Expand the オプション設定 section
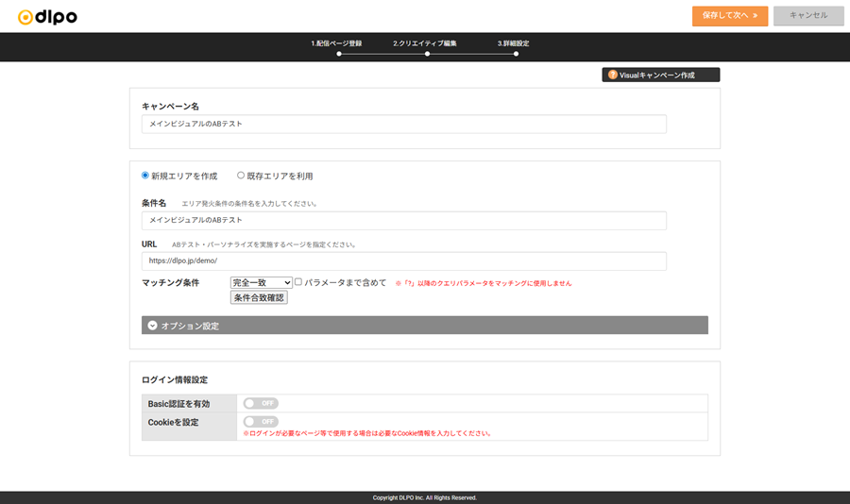 [x=424, y=326]
